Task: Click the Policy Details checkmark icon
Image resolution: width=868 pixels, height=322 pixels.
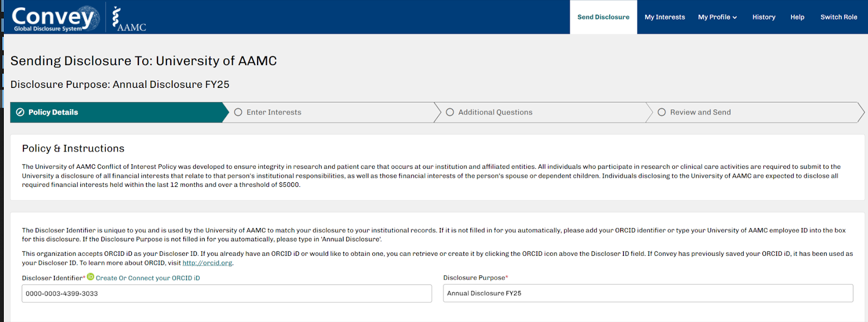Action: [20, 112]
